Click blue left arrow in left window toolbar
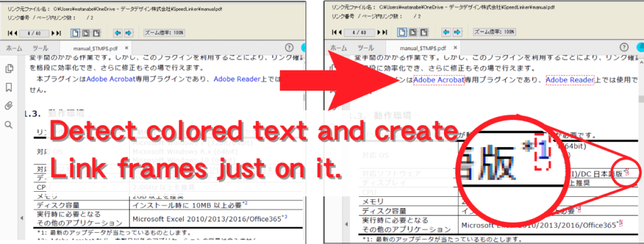Viewport: 644px width, 244px height. tap(118, 33)
